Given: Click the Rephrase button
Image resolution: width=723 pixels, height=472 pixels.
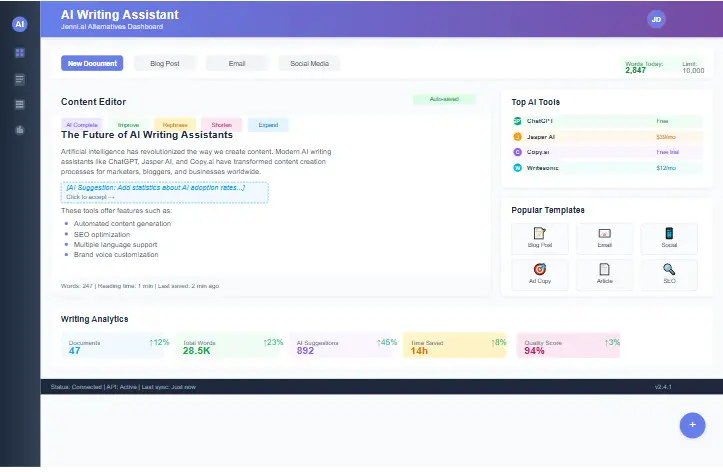Looking at the screenshot, I should pyautogui.click(x=175, y=125).
